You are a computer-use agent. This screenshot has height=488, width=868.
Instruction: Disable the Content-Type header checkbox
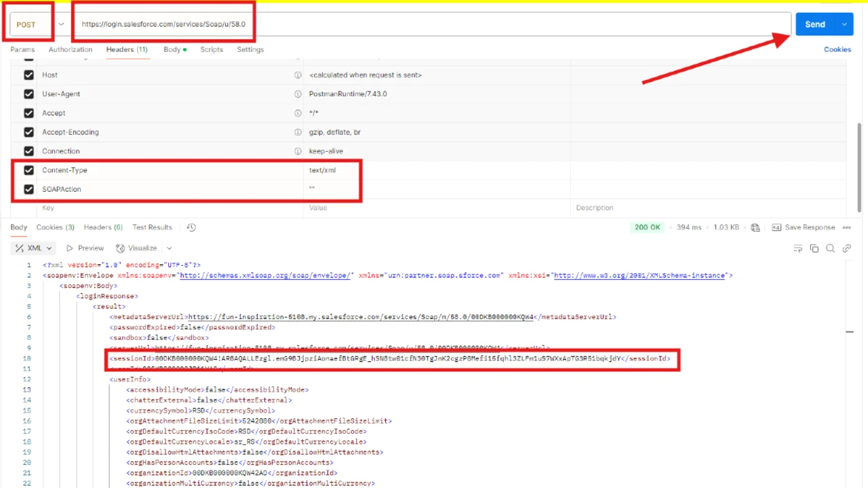click(28, 170)
